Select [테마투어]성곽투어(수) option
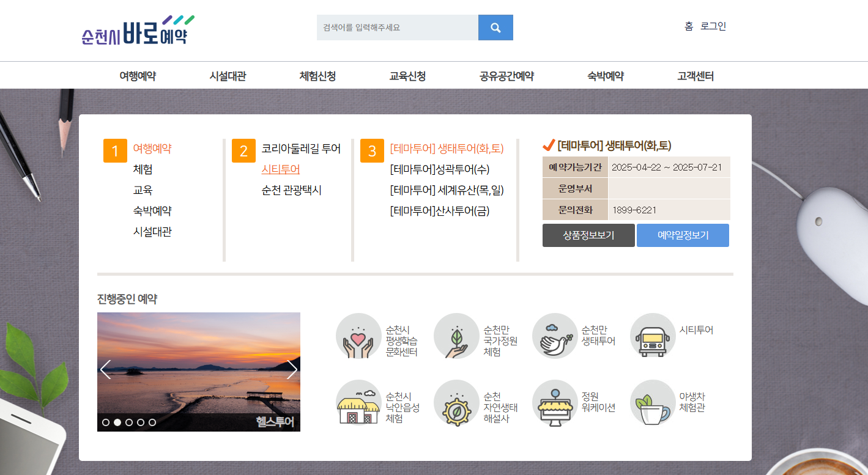The image size is (868, 475). click(440, 169)
